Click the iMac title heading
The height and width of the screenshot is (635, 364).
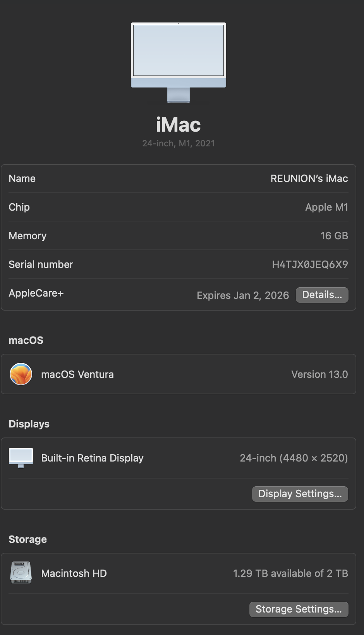(179, 125)
